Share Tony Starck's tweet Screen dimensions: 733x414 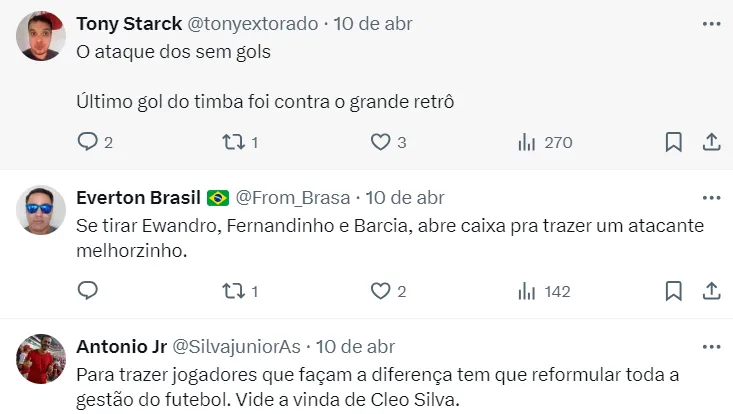point(711,142)
